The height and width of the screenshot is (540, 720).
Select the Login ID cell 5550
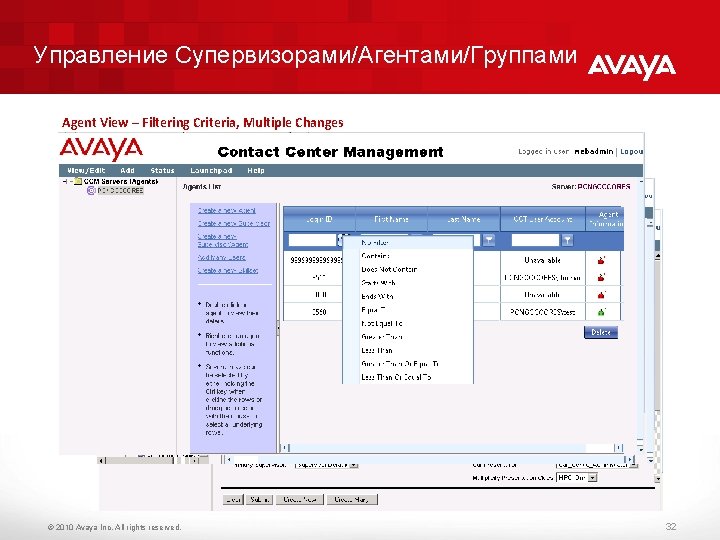click(x=319, y=312)
